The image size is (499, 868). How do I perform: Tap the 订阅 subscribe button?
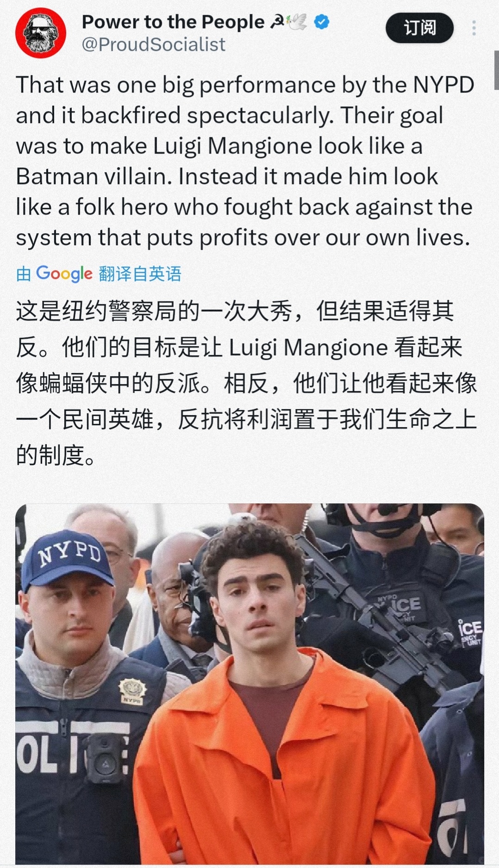coord(420,28)
